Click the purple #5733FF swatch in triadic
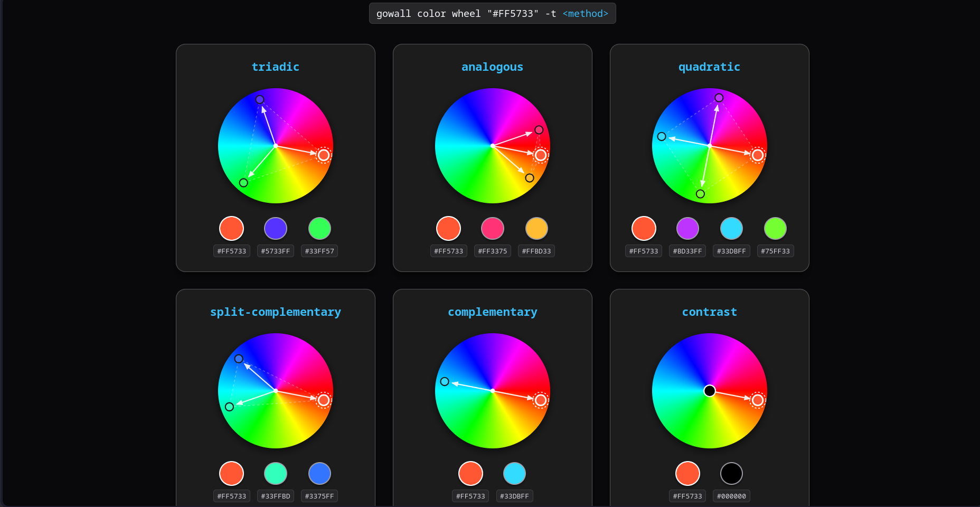The image size is (980, 507). [x=275, y=229]
